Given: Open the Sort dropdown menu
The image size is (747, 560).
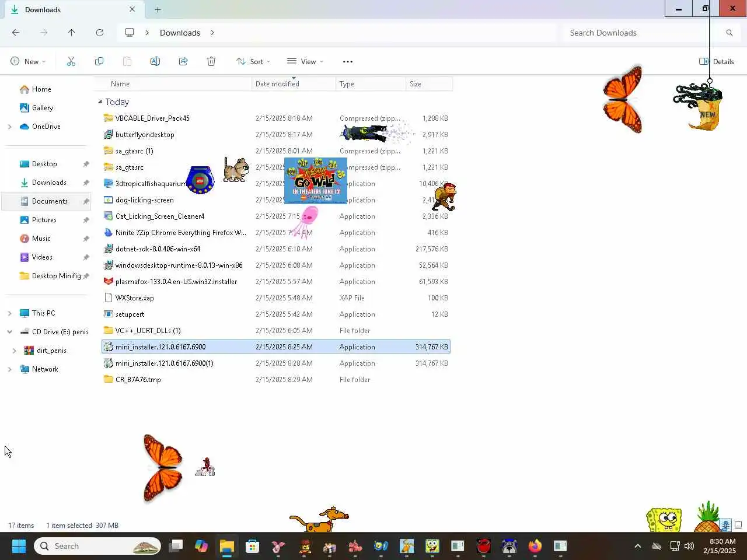Looking at the screenshot, I should [x=253, y=61].
